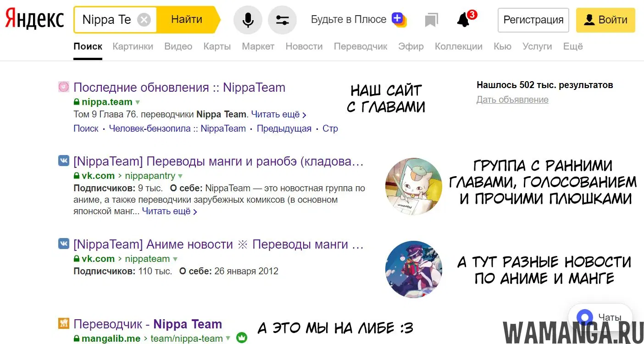Click the lock icon beside mangalib.me
Image resolution: width=644 pixels, height=344 pixels.
click(x=77, y=339)
